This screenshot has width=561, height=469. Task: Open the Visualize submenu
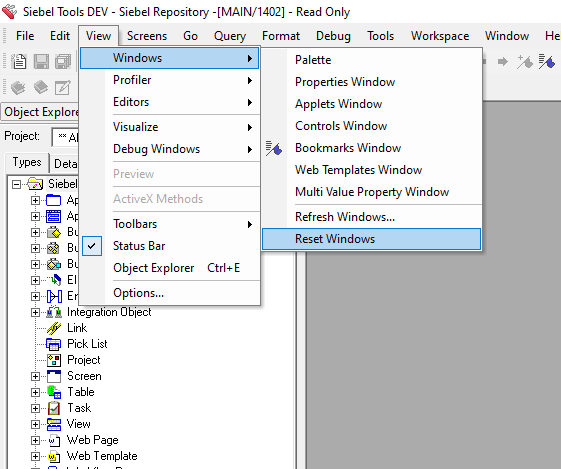coord(170,127)
